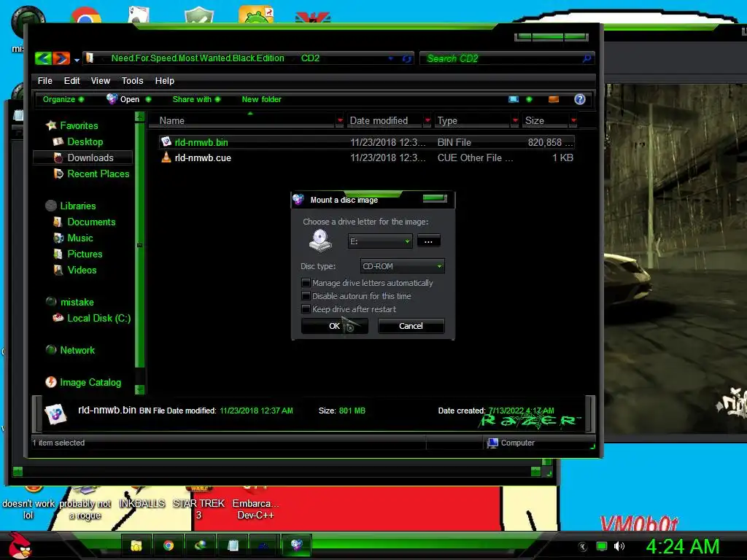Open the help question mark icon
The width and height of the screenshot is (747, 560).
pyautogui.click(x=579, y=99)
